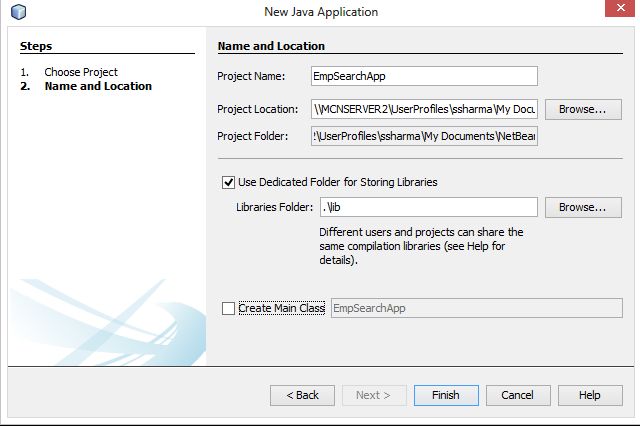Enable the Create Main Class checkbox
640x426 pixels.
pyautogui.click(x=229, y=309)
